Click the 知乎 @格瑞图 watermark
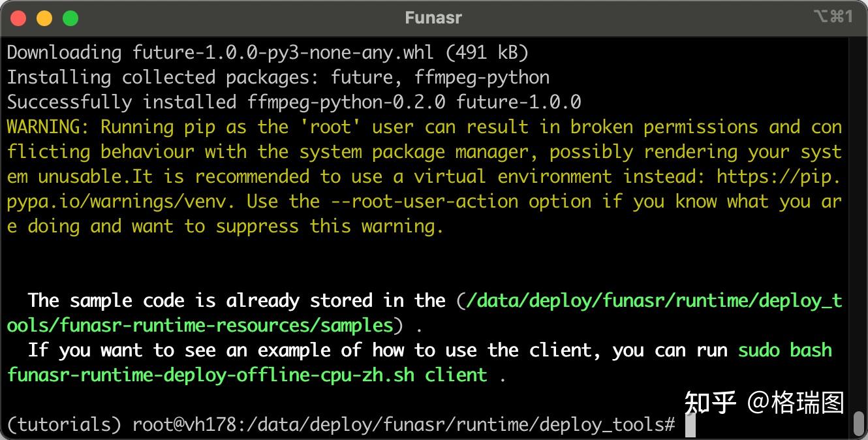868x440 pixels. click(x=764, y=403)
